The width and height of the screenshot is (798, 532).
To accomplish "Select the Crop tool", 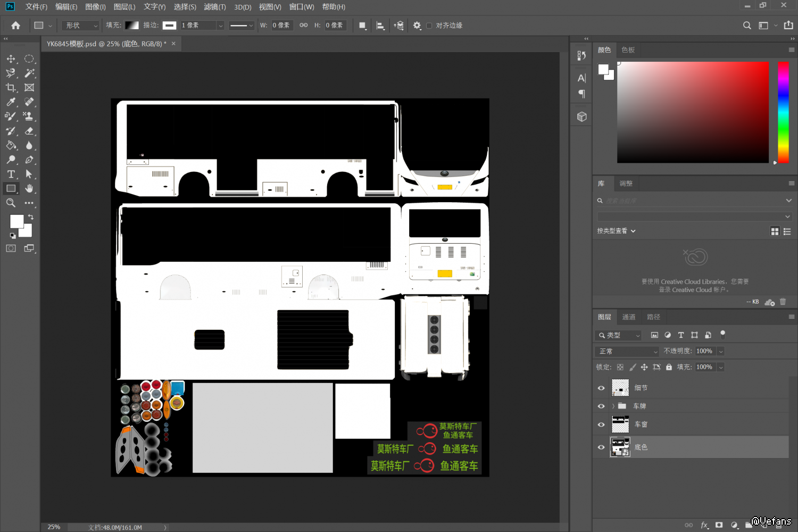I will 11,88.
